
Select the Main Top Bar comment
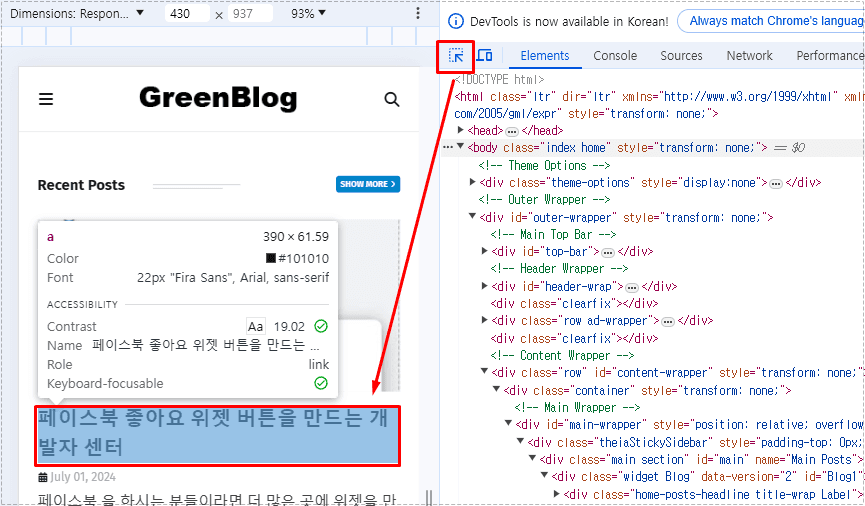tap(553, 234)
